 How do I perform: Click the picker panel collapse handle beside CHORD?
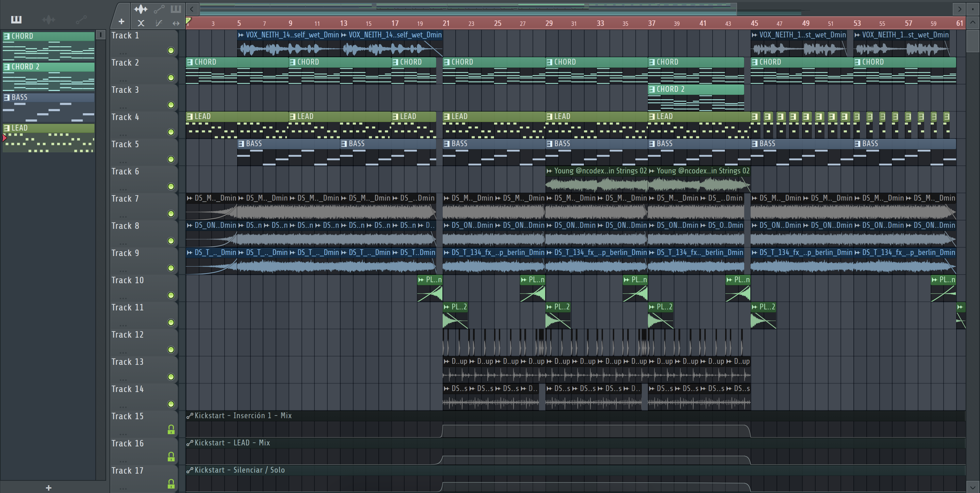pyautogui.click(x=100, y=35)
